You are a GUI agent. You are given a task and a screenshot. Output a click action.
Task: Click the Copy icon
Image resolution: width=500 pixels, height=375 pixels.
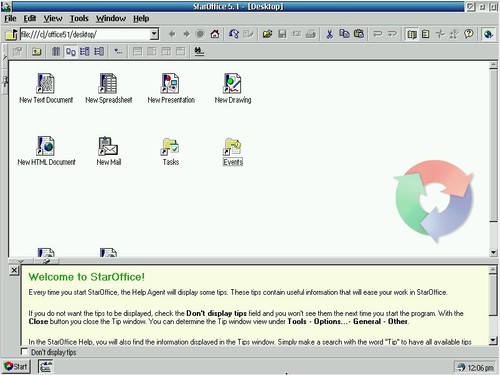tap(344, 34)
